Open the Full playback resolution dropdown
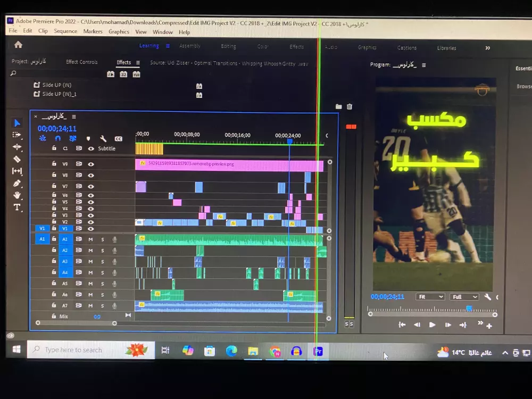 pos(464,297)
